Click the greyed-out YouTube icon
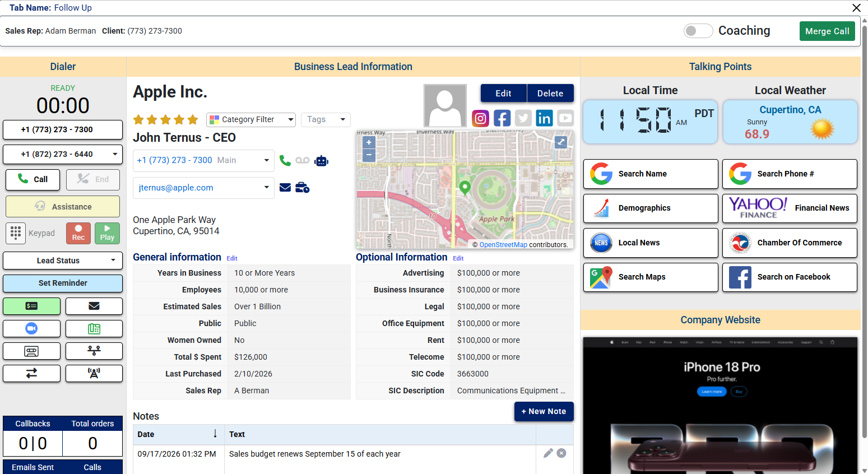 [565, 118]
